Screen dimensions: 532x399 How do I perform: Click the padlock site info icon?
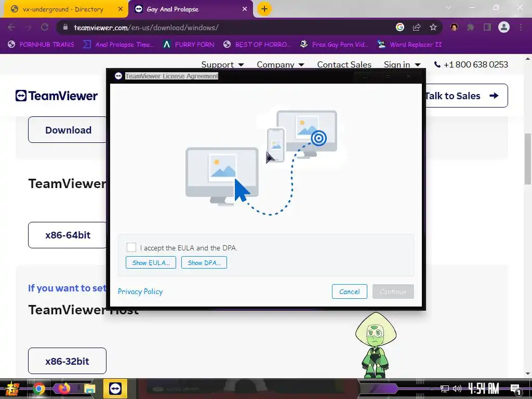(65, 28)
